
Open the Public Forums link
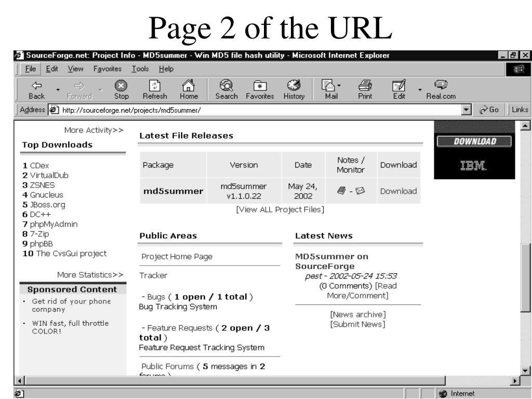[x=167, y=366]
